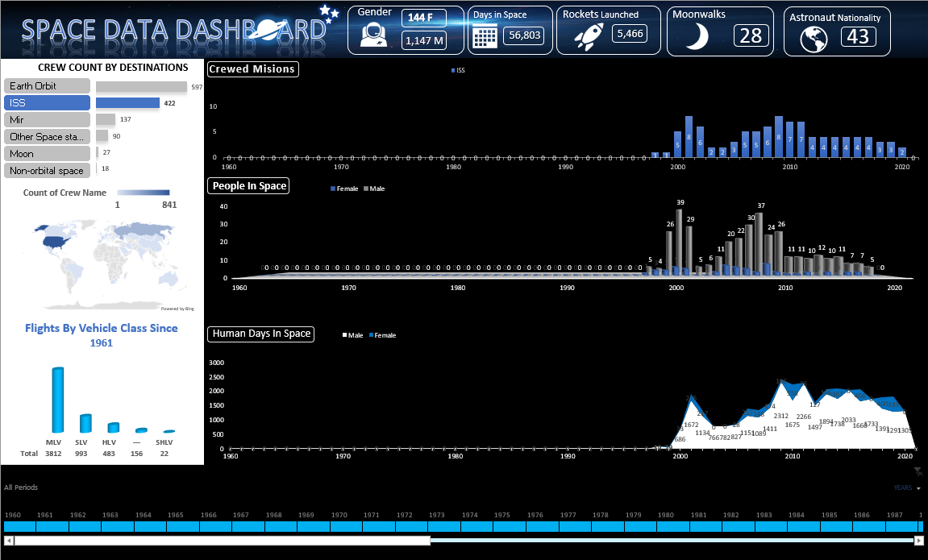The width and height of the screenshot is (928, 560).
Task: Click the calendar icon in Days in Space card
Action: (485, 35)
